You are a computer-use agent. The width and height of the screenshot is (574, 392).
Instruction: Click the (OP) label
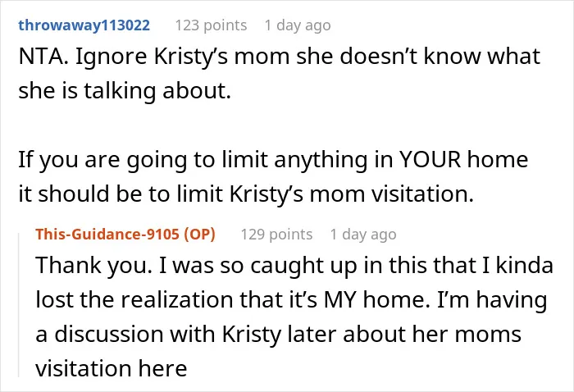point(199,235)
